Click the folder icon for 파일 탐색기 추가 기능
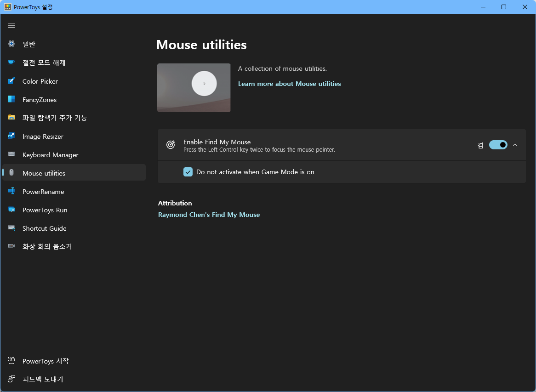536x392 pixels. click(11, 118)
